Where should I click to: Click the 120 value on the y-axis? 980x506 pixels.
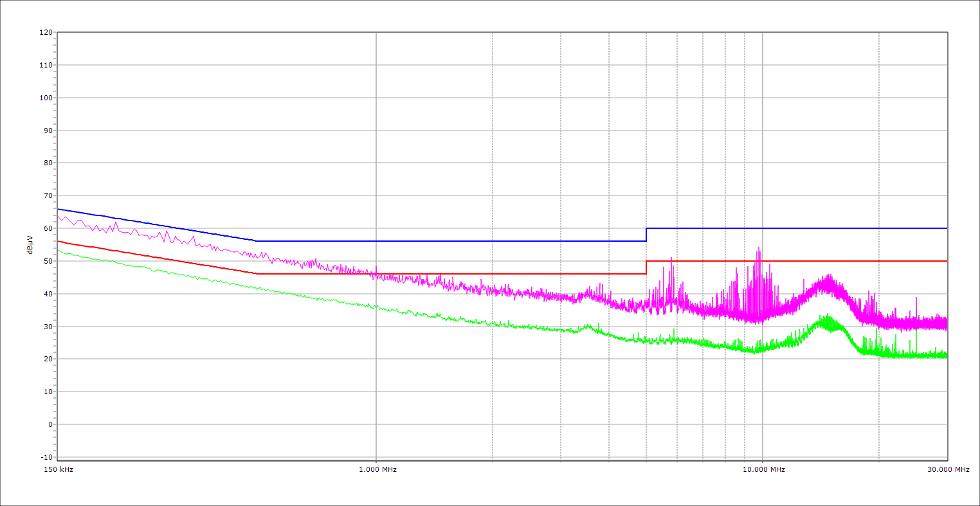coord(46,33)
